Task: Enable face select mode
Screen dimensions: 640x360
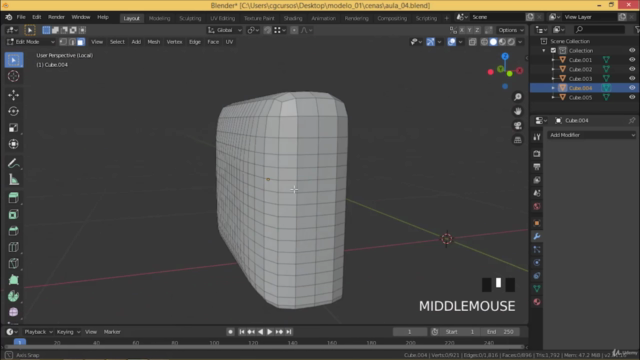Action: [80, 42]
